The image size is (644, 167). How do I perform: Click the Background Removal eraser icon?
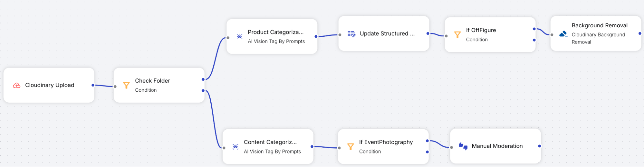tap(563, 34)
